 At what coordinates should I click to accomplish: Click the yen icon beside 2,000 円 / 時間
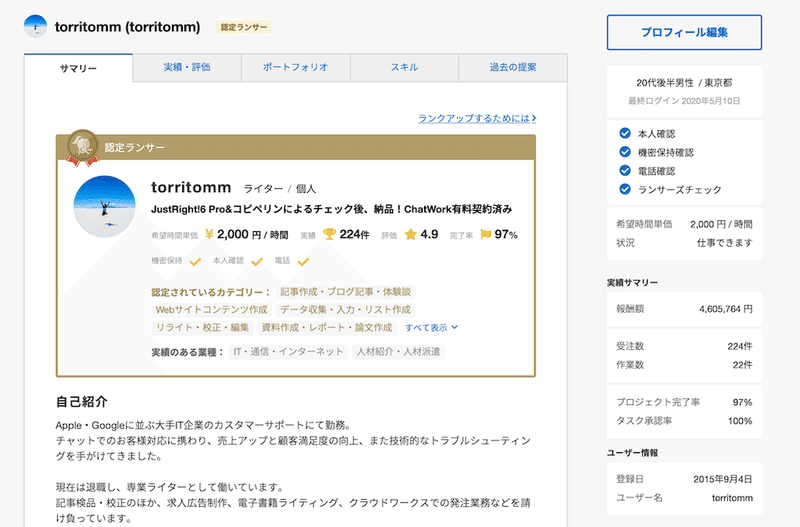coord(209,234)
